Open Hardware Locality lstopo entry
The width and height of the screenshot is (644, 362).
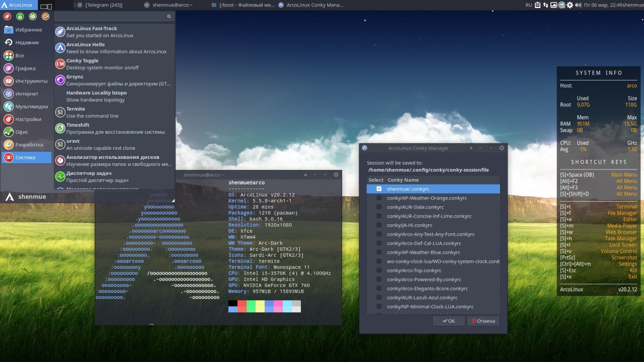(x=114, y=96)
